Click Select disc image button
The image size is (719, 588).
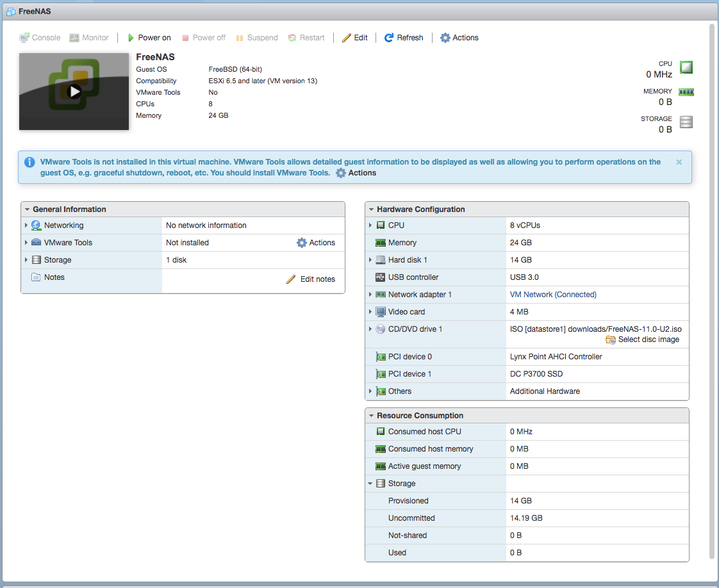tap(643, 339)
